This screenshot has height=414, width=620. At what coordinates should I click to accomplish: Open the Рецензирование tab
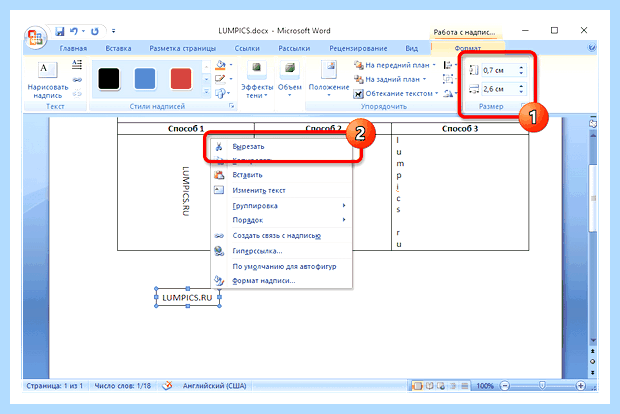pyautogui.click(x=358, y=48)
